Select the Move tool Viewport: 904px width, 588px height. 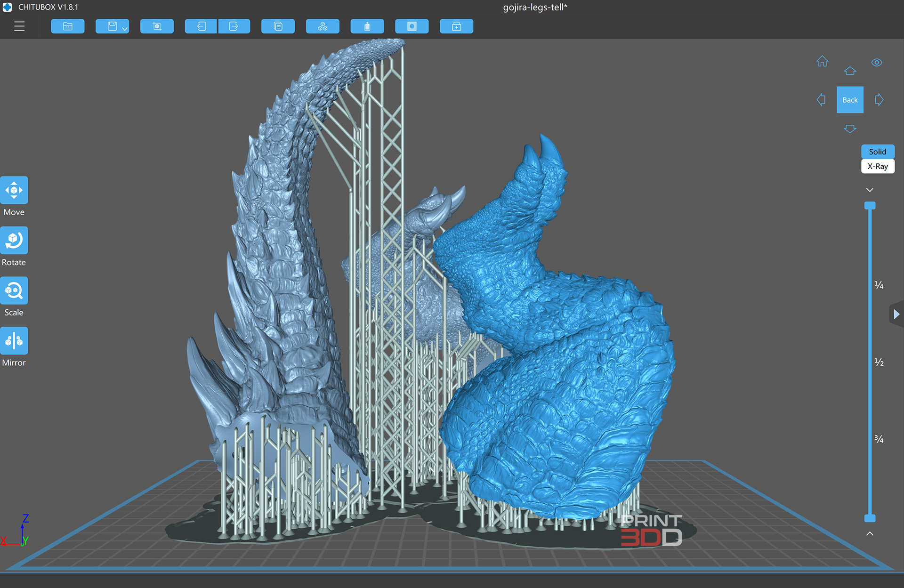point(14,190)
